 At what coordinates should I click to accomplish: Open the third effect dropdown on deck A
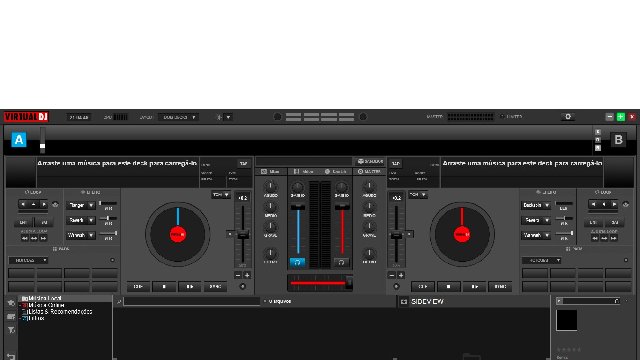click(80, 236)
